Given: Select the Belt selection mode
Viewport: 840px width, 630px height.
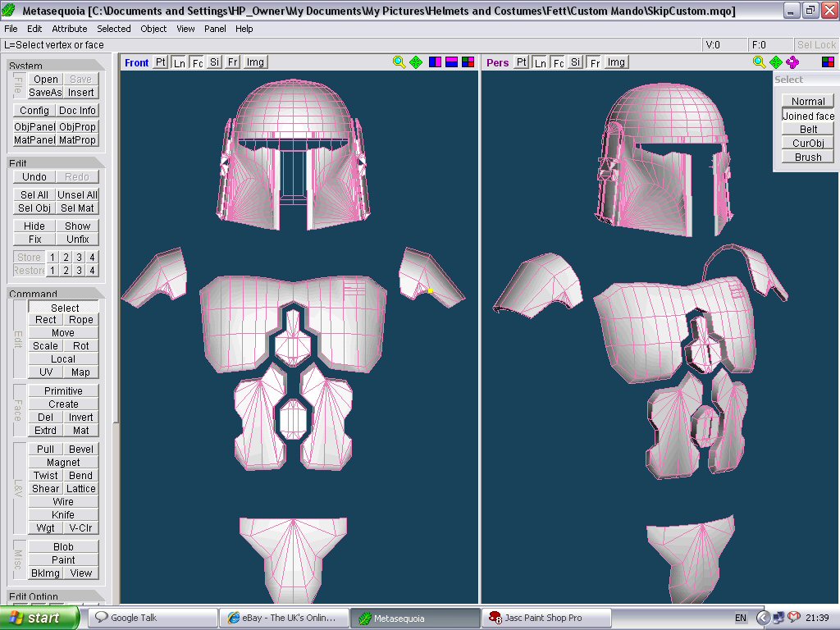Looking at the screenshot, I should click(x=808, y=130).
